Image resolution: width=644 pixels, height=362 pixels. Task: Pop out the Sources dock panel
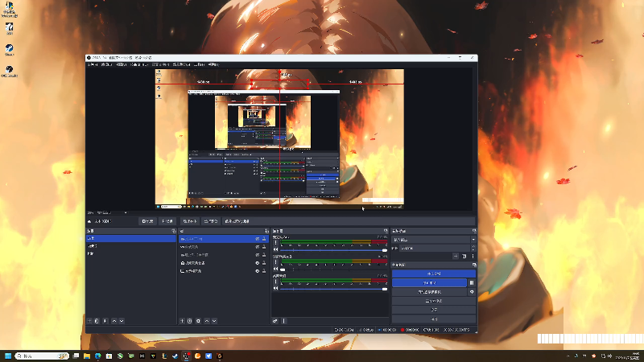[x=266, y=231]
